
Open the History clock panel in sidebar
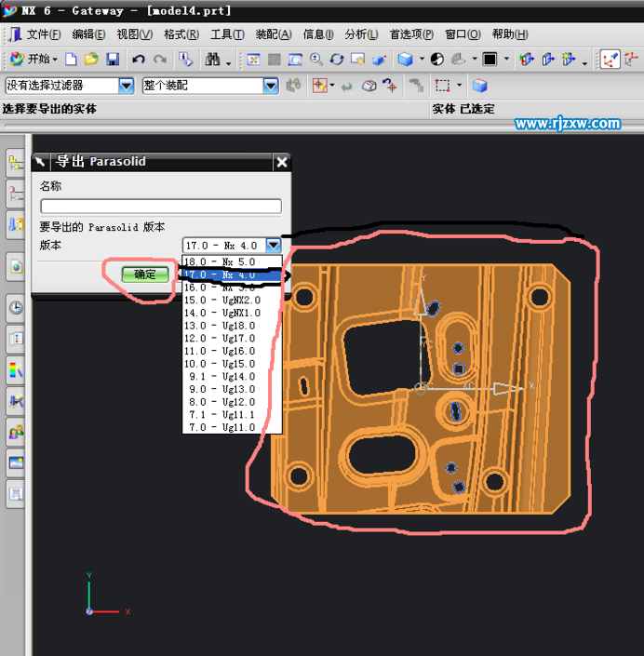pyautogui.click(x=16, y=307)
